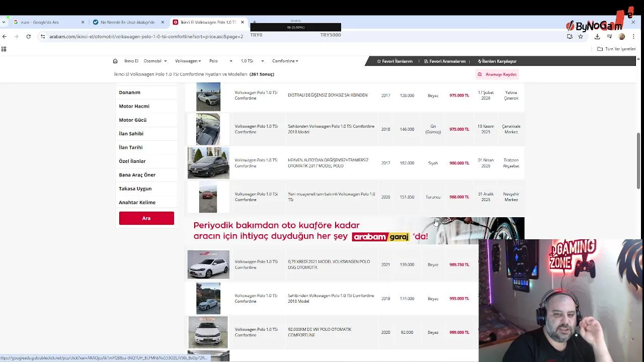Click the page vertical scrollbar thumb
The height and width of the screenshot is (362, 644).
(x=639, y=161)
